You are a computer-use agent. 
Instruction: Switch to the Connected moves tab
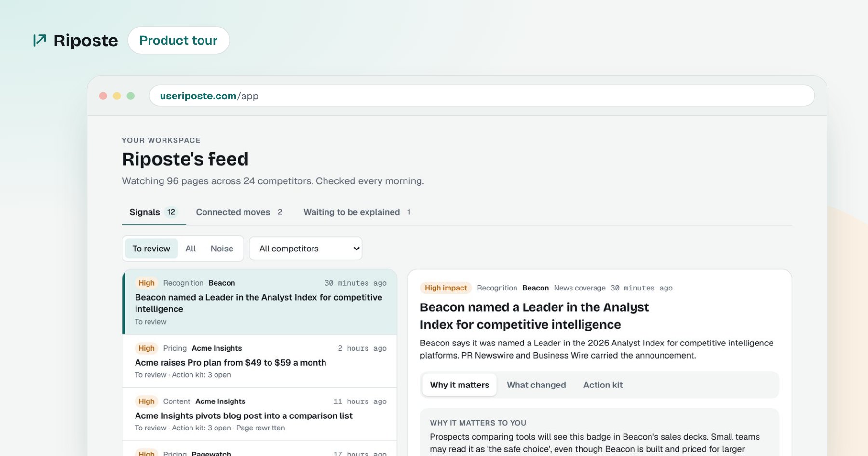tap(239, 212)
